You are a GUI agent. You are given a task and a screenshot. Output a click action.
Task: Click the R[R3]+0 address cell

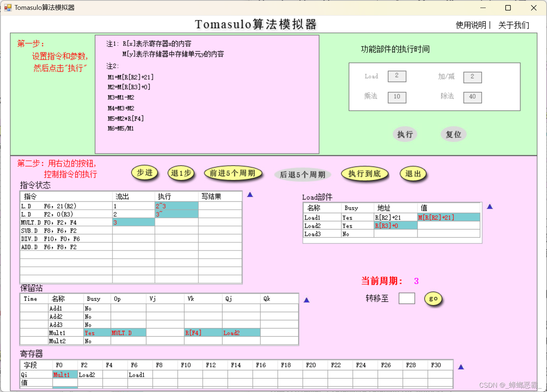point(395,226)
